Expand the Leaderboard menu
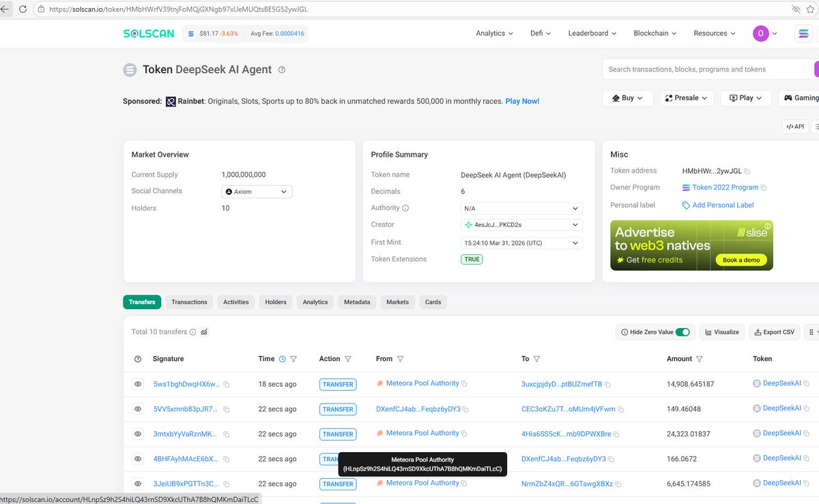 tap(592, 33)
